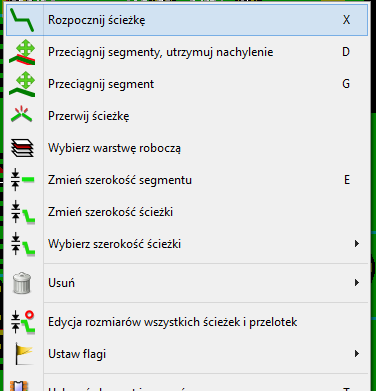Click the Przeciągnij segment move icon
The width and height of the screenshot is (376, 391).
pos(22,84)
